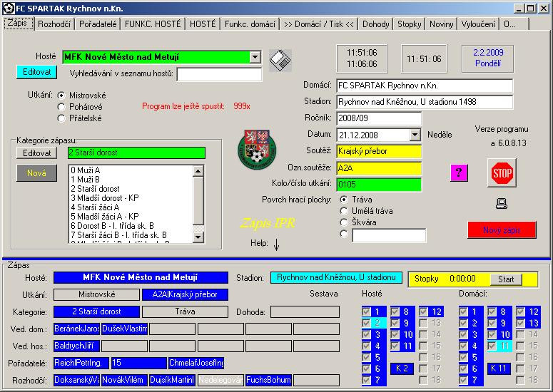Choose Tráva playing surface
The height and width of the screenshot is (392, 553).
point(344,200)
